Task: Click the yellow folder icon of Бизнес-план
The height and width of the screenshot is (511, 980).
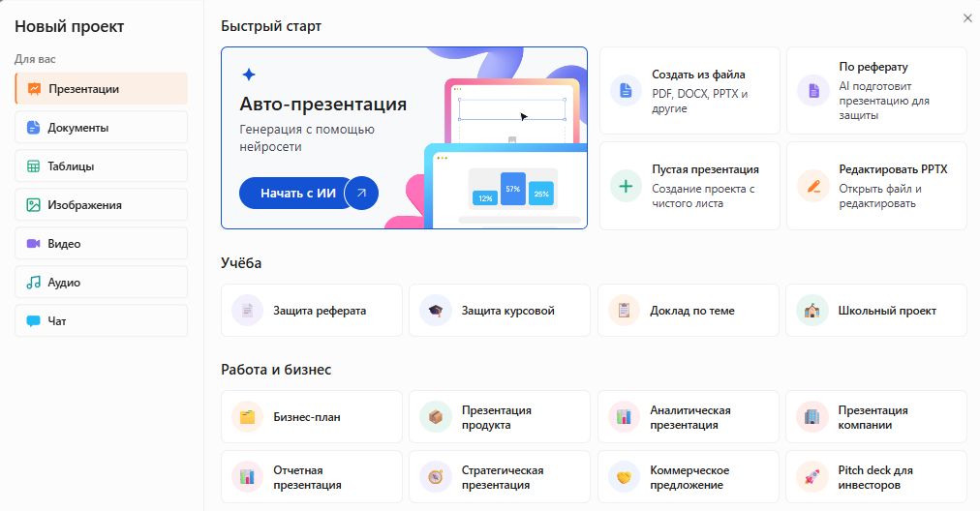Action: (x=248, y=417)
